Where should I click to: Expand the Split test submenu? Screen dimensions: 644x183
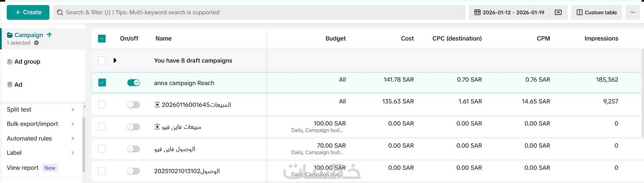click(73, 109)
